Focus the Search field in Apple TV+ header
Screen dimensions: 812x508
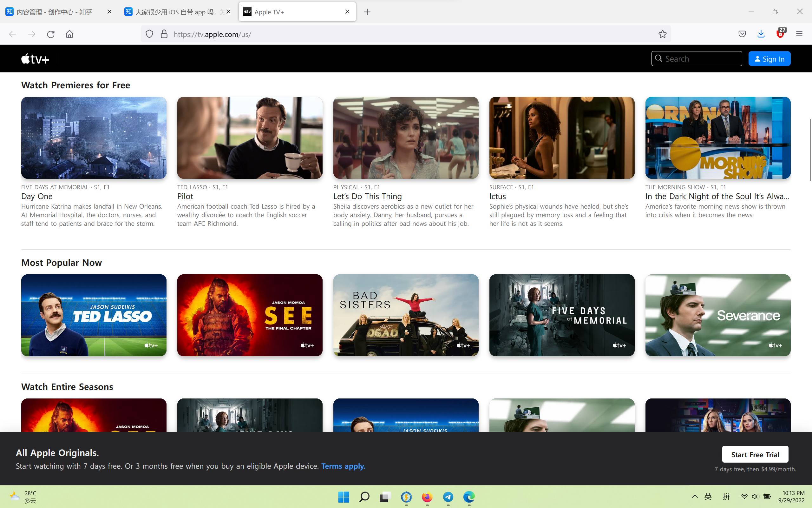point(697,59)
